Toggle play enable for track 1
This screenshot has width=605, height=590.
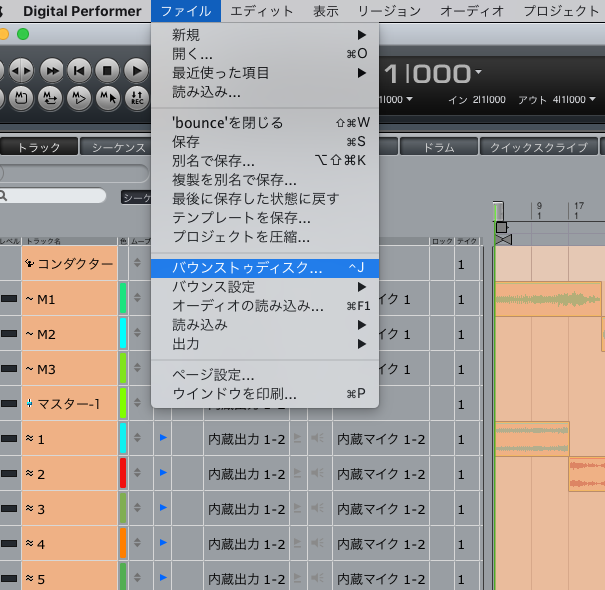tap(163, 438)
